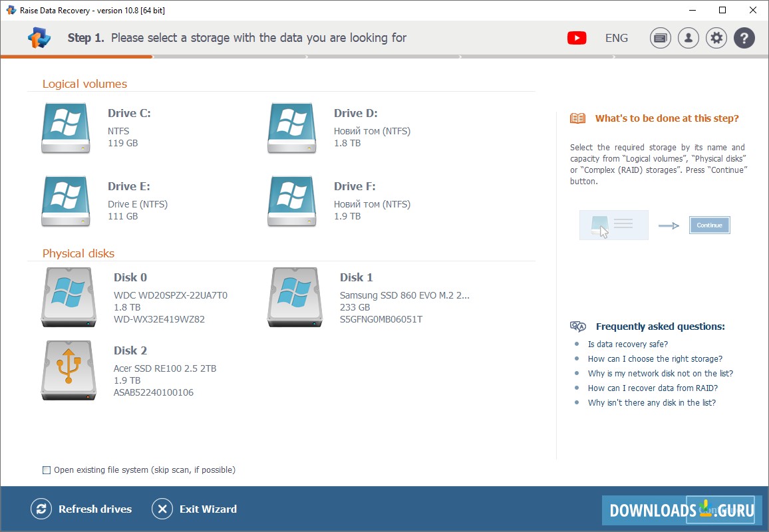Enable Open existing file system checkbox
Screen dimensions: 769x532
47,470
